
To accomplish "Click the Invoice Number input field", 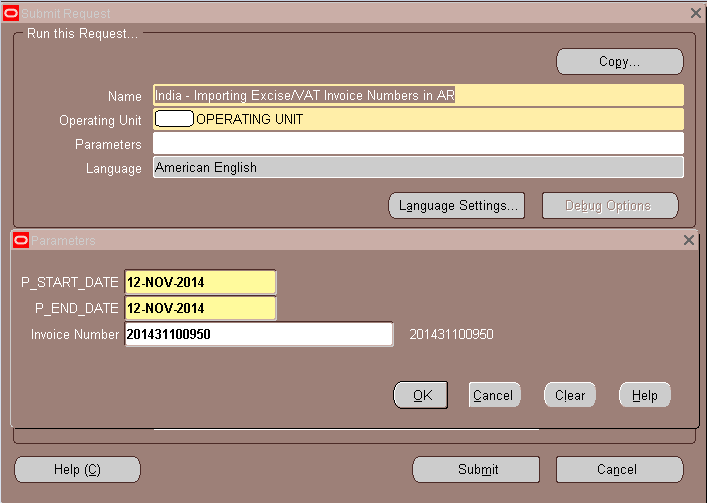I will [x=259, y=334].
